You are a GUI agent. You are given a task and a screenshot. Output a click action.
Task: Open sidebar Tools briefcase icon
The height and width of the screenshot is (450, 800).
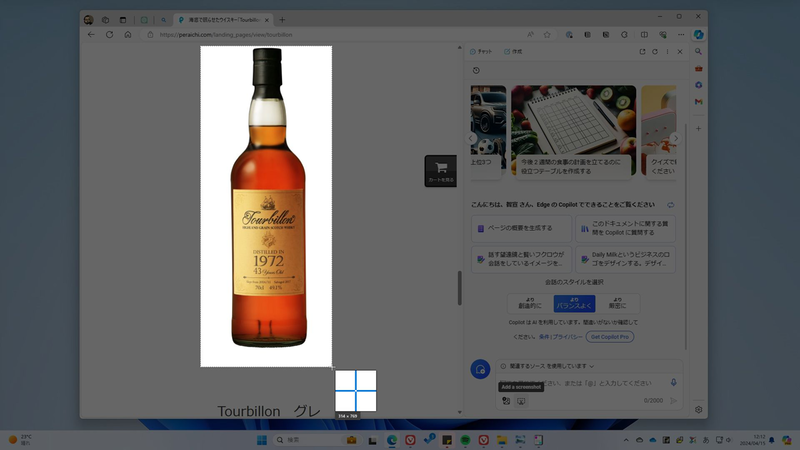(698, 68)
